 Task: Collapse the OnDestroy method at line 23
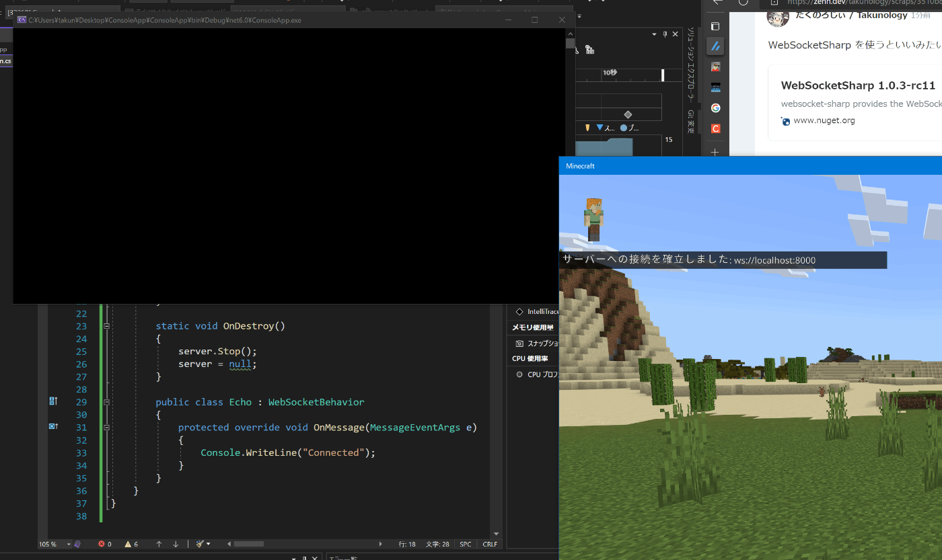click(106, 326)
